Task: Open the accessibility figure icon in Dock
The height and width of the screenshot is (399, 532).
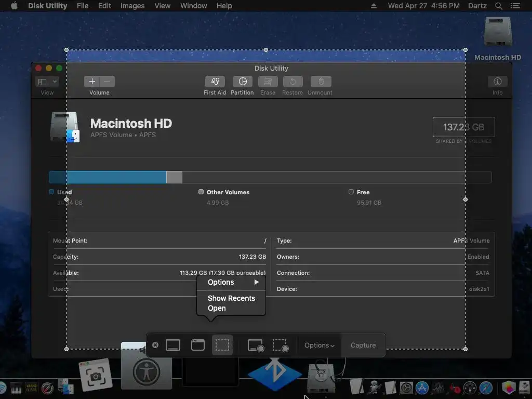Action: [147, 371]
